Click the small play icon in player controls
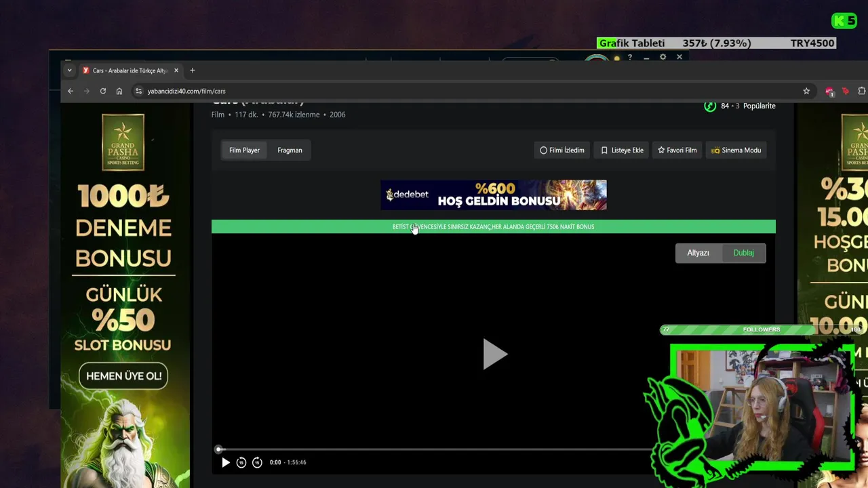Screen dimensions: 868x488 pyautogui.click(x=226, y=462)
